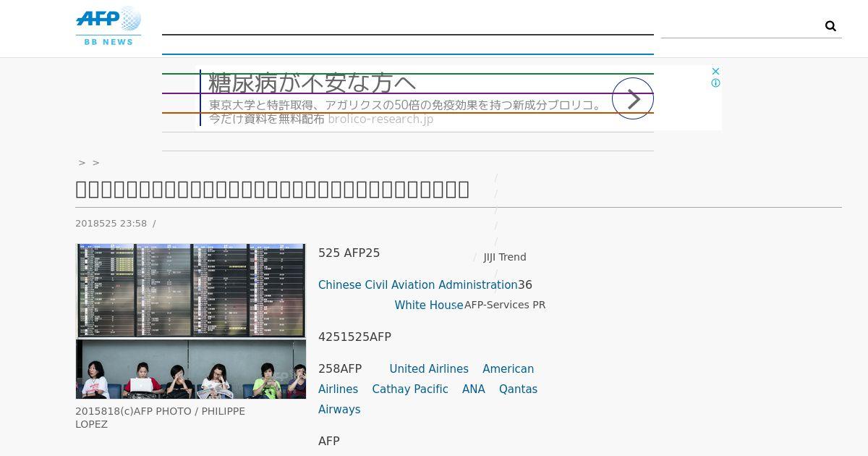This screenshot has width=868, height=456.
Task: Open the ad info icon
Action: 715,83
